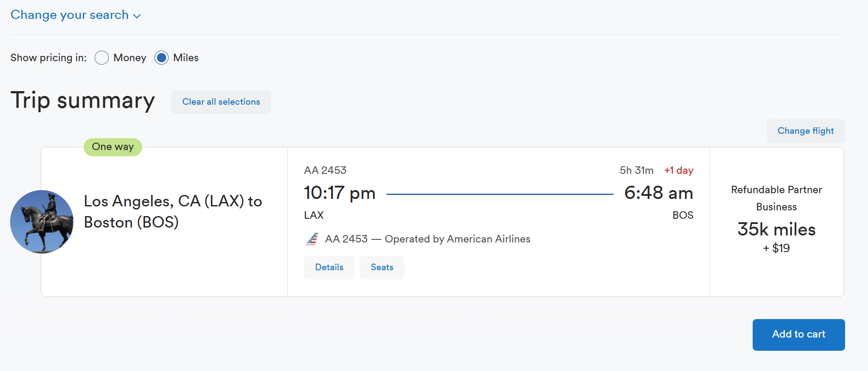The height and width of the screenshot is (371, 868).
Task: Click the Los Angeles to Boston route title
Action: pos(173,212)
